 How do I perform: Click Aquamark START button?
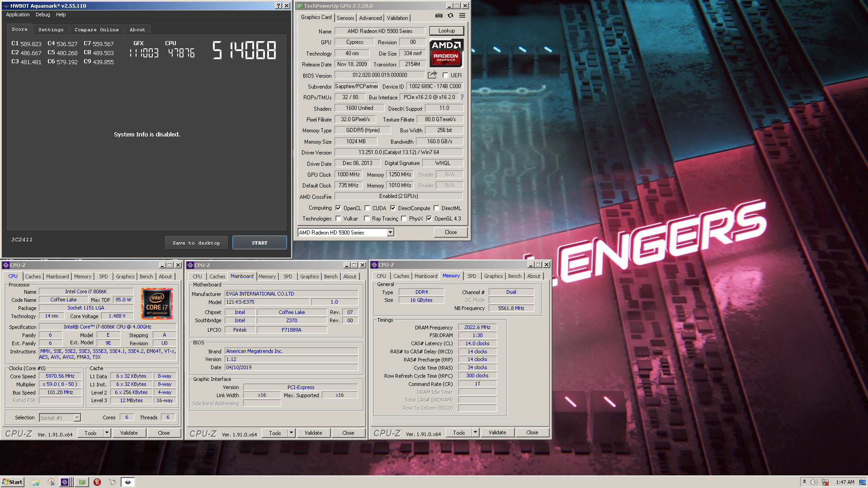click(259, 243)
